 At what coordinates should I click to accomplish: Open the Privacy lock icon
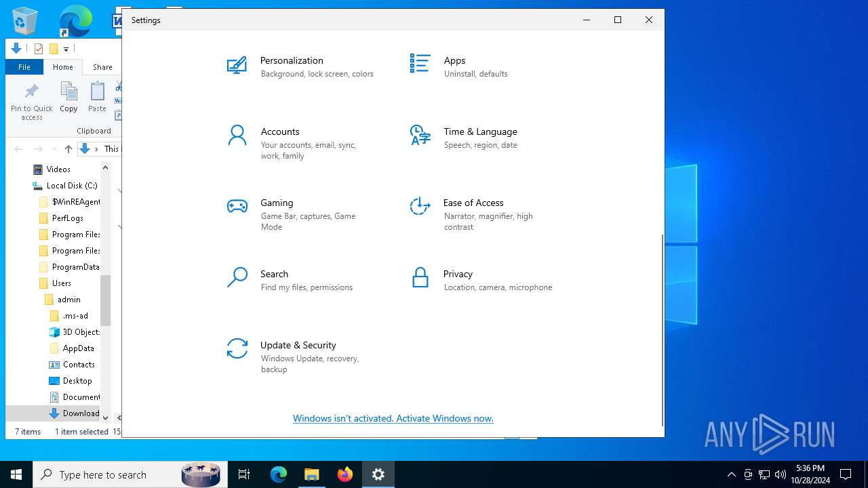point(420,277)
